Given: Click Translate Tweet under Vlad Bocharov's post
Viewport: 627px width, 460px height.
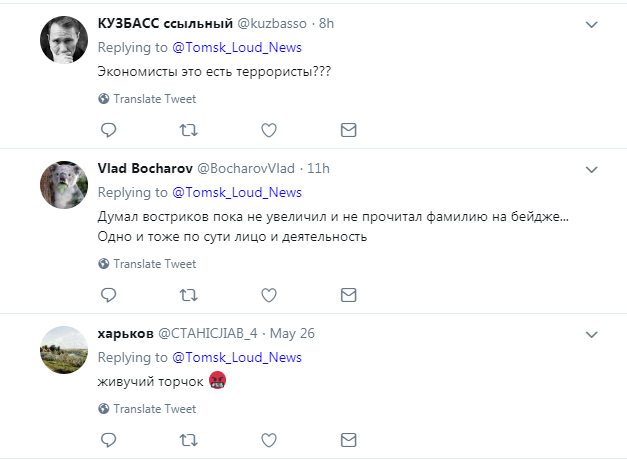Looking at the screenshot, I should (x=154, y=264).
